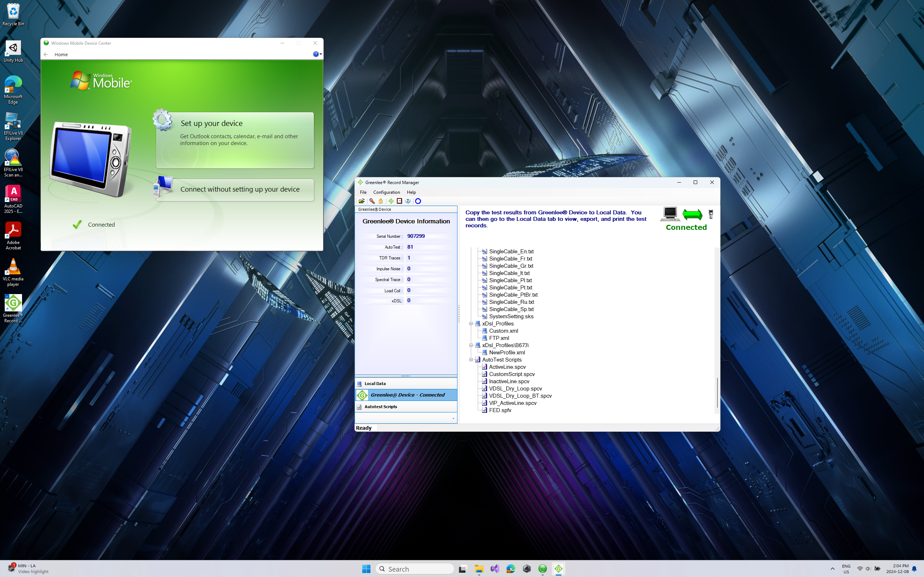Collapse the xDsl_Profiles\B673\ tree node

[x=471, y=345]
